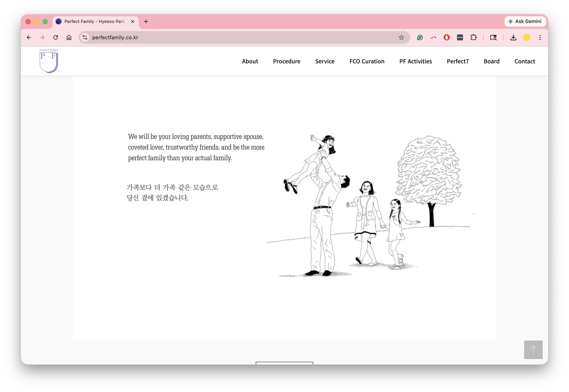Open the About menu item
The height and width of the screenshot is (392, 569).
[x=250, y=61]
